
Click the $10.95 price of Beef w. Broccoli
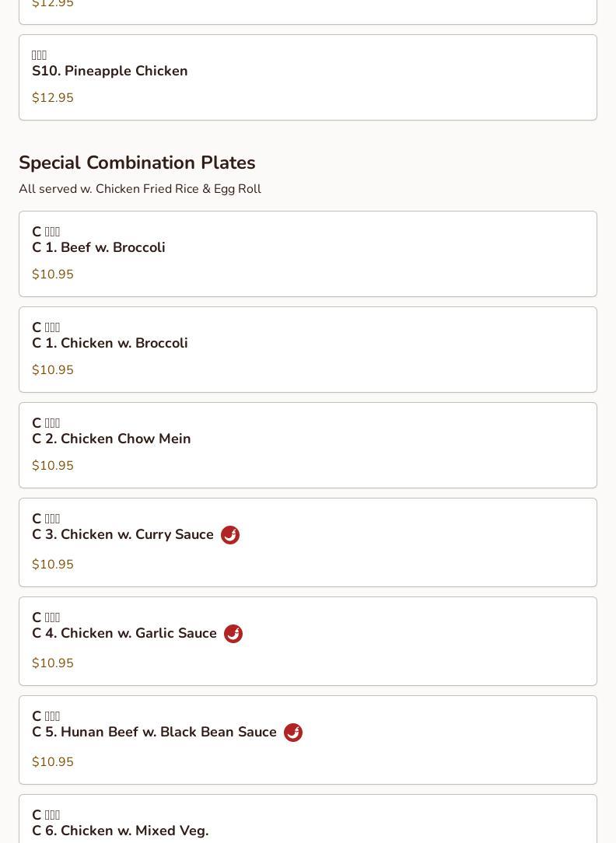(53, 275)
